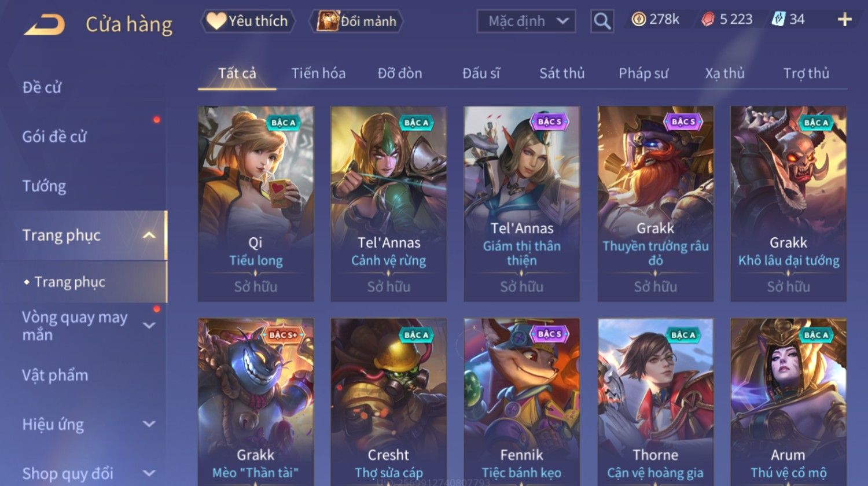The width and height of the screenshot is (868, 486).
Task: Expand the Hiệu ứng sidebar section
Action: tap(149, 424)
